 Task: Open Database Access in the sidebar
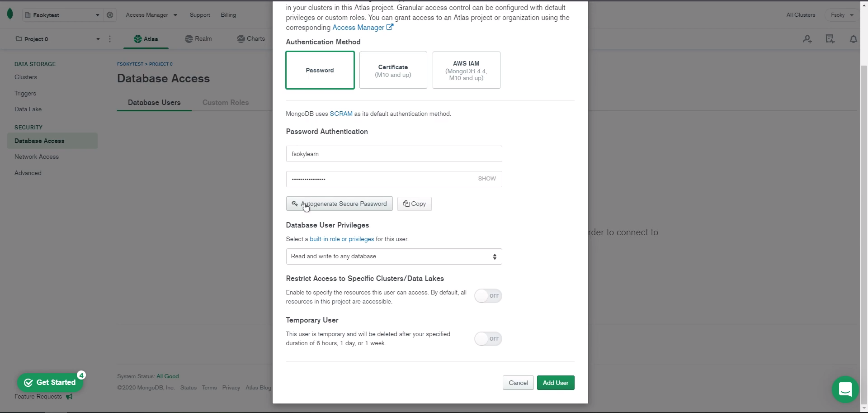(x=52, y=141)
